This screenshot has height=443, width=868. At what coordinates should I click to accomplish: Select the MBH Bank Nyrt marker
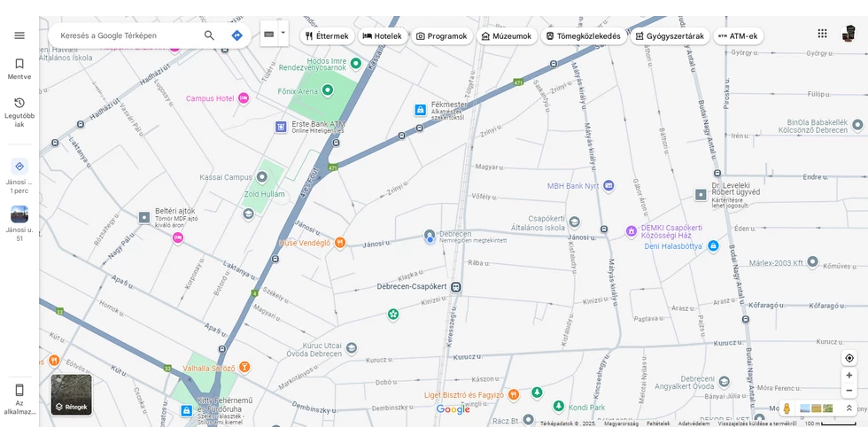[x=608, y=185]
